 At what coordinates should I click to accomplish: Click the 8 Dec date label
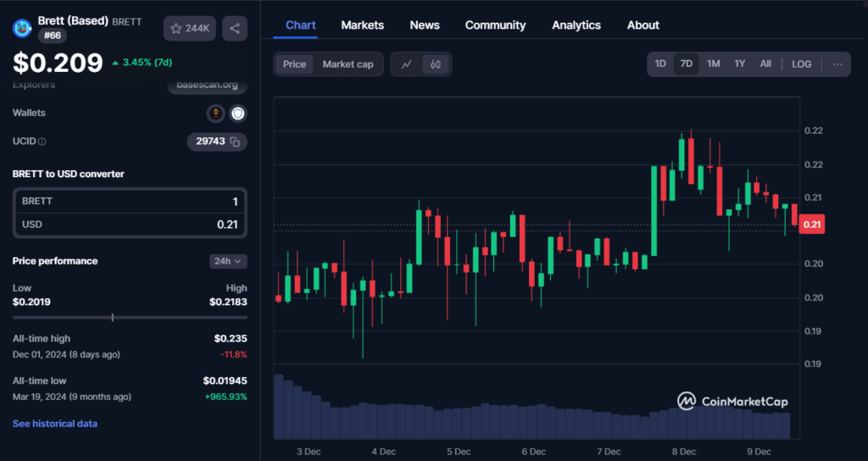coord(684,452)
